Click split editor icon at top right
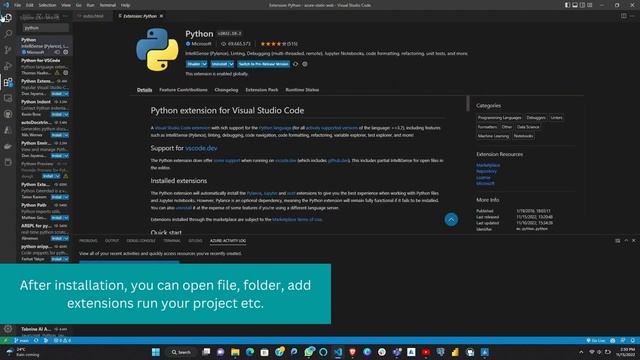Viewport: 640px width, 360px height. (624, 16)
